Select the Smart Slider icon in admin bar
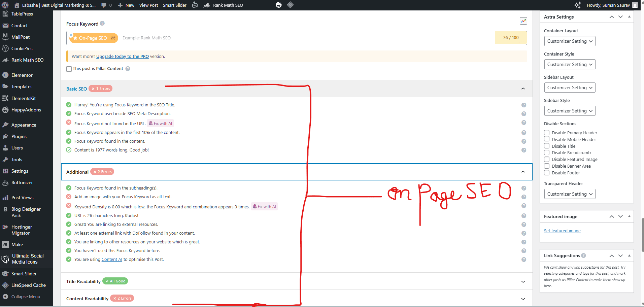The height and width of the screenshot is (307, 644). click(x=174, y=5)
